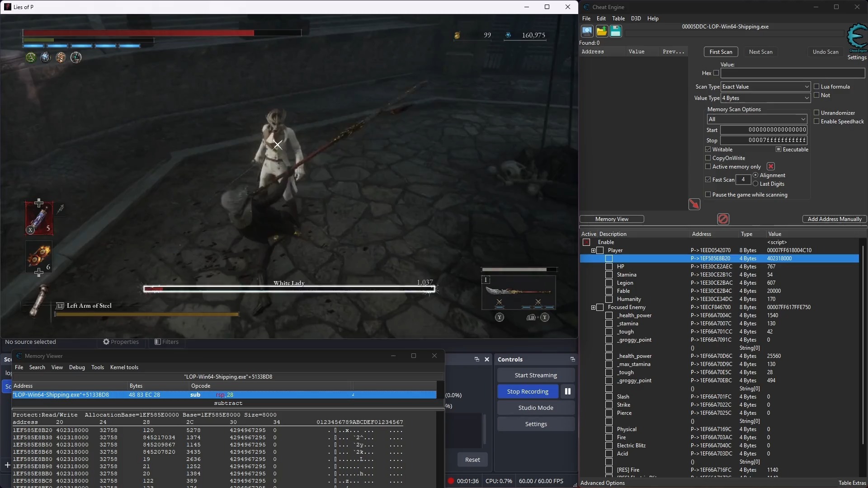Enable the Unrandomizer option
Image resolution: width=868 pixels, height=488 pixels.
pos(816,113)
